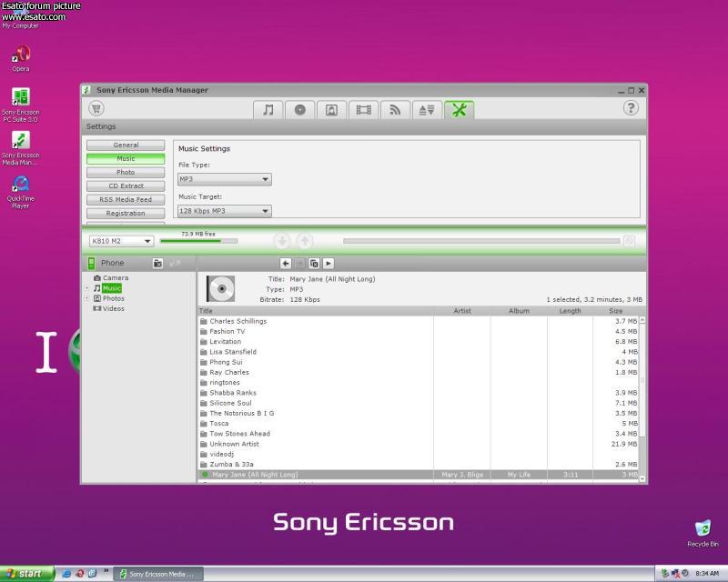Screen dimensions: 728x582
Task: Open the Videos filmstrip tab
Action: click(363, 110)
